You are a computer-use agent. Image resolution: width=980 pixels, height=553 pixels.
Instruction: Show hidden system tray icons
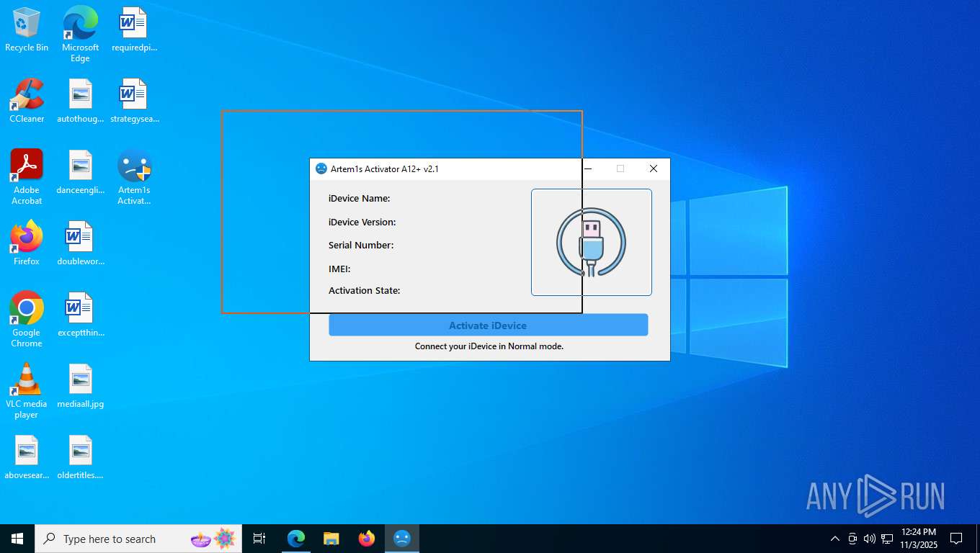click(835, 539)
